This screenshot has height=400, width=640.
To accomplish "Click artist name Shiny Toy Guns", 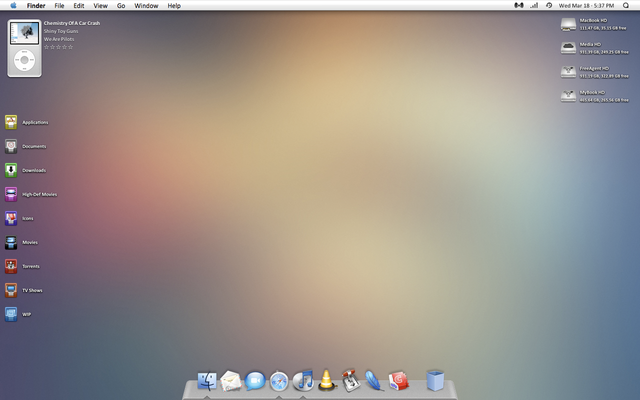I will pyautogui.click(x=61, y=31).
